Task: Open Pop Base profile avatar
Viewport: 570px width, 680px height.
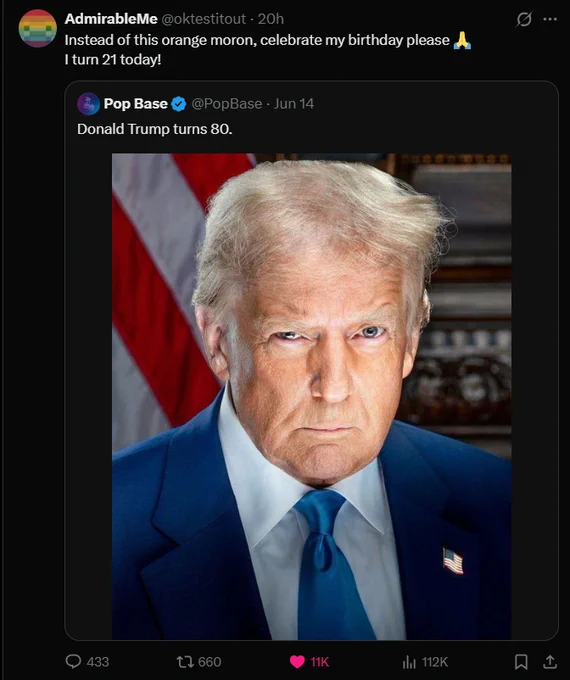Action: coord(88,104)
